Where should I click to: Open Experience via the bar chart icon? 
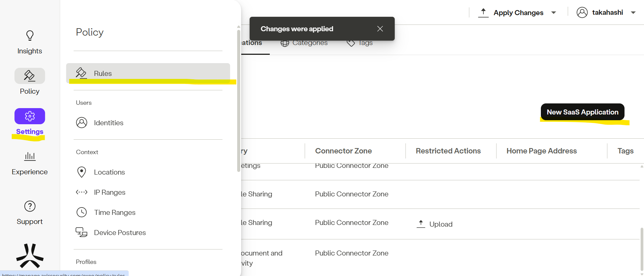point(30,156)
